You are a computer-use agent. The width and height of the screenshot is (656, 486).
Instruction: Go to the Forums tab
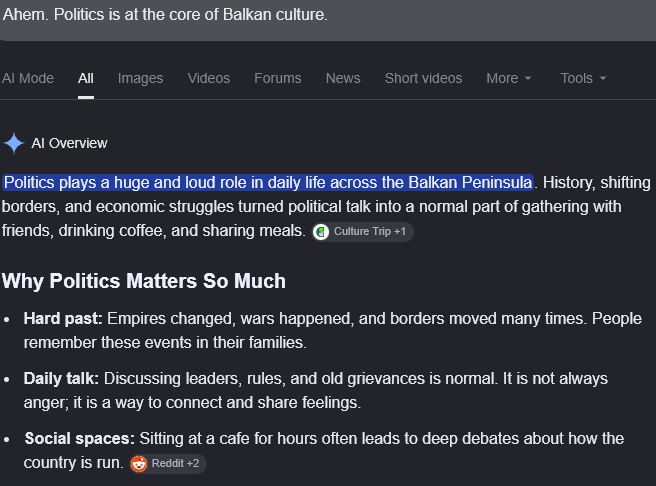click(x=278, y=78)
